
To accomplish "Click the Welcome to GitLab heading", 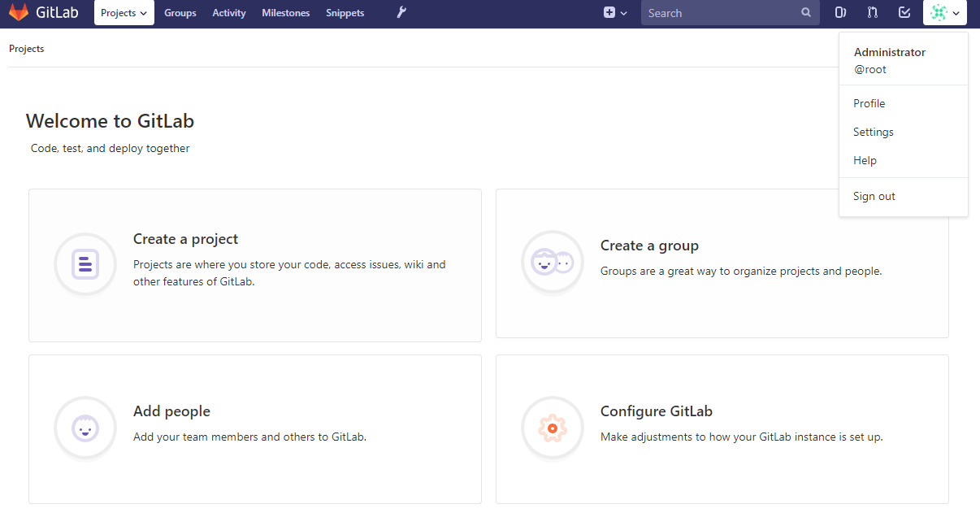I will click(110, 121).
